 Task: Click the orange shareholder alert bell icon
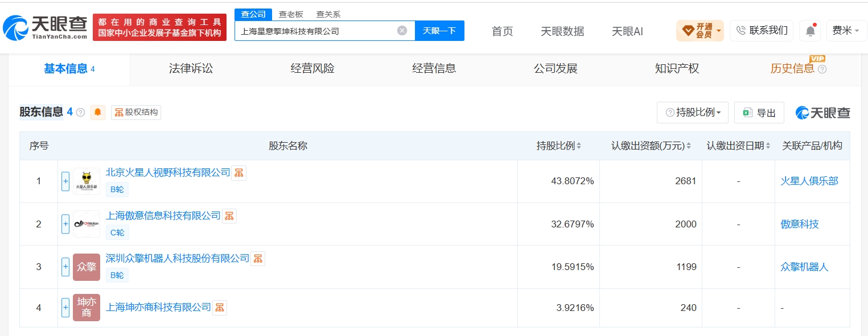click(x=98, y=113)
